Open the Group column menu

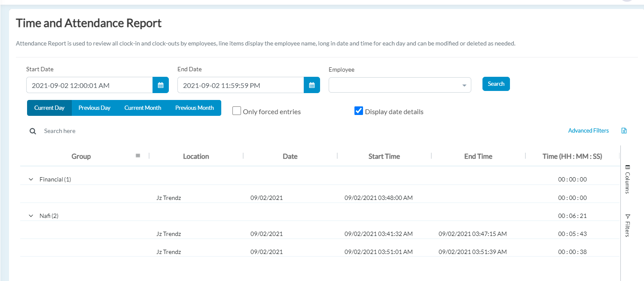[137, 156]
